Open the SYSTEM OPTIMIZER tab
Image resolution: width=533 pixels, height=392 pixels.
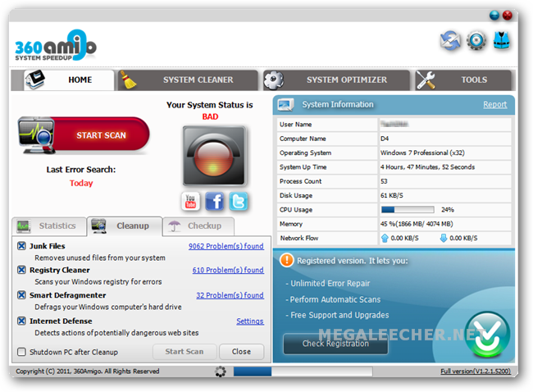pos(336,80)
